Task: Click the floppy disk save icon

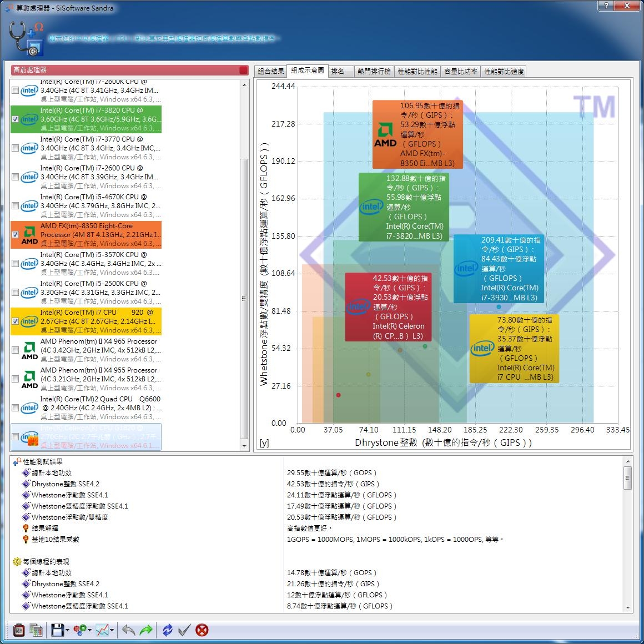Action: point(58,630)
